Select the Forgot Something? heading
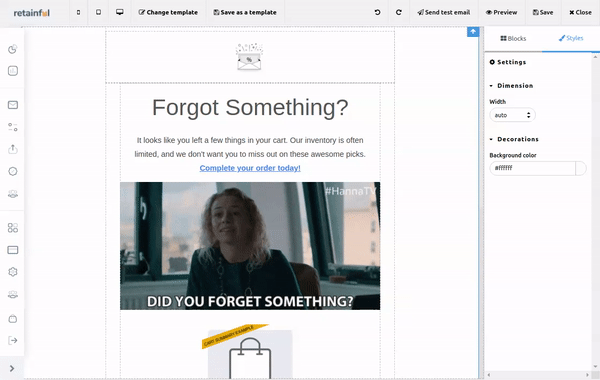Screen dimensions: 600x380 pos(250,107)
